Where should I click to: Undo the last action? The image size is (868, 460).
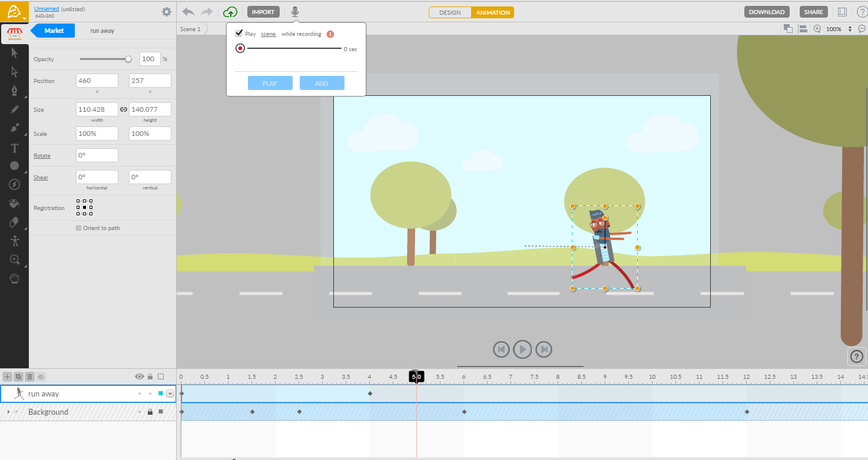(x=188, y=12)
